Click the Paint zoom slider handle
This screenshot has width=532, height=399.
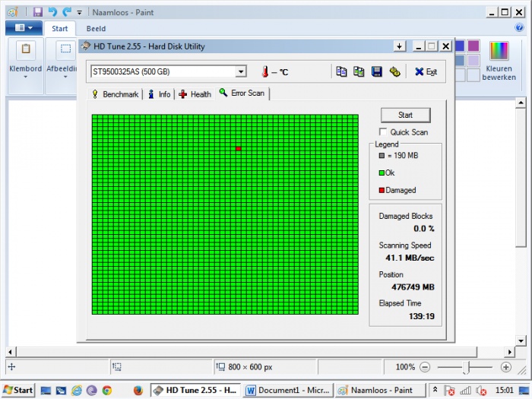(x=467, y=367)
